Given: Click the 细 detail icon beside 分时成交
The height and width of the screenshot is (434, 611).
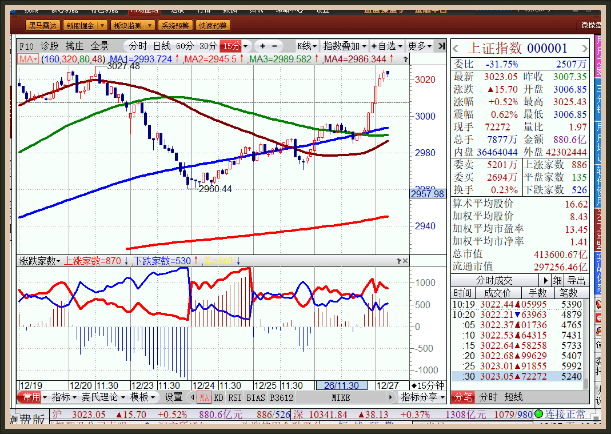Looking at the screenshot, I should coord(557,280).
